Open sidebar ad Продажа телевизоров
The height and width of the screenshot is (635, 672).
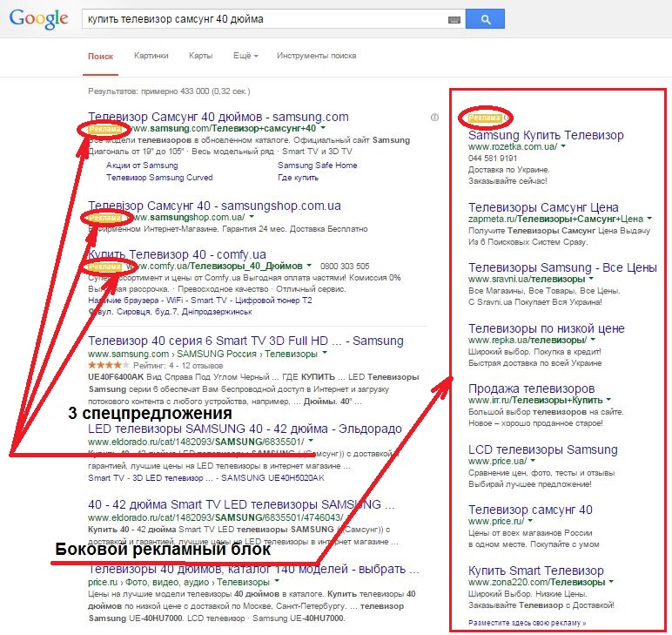[x=532, y=388]
